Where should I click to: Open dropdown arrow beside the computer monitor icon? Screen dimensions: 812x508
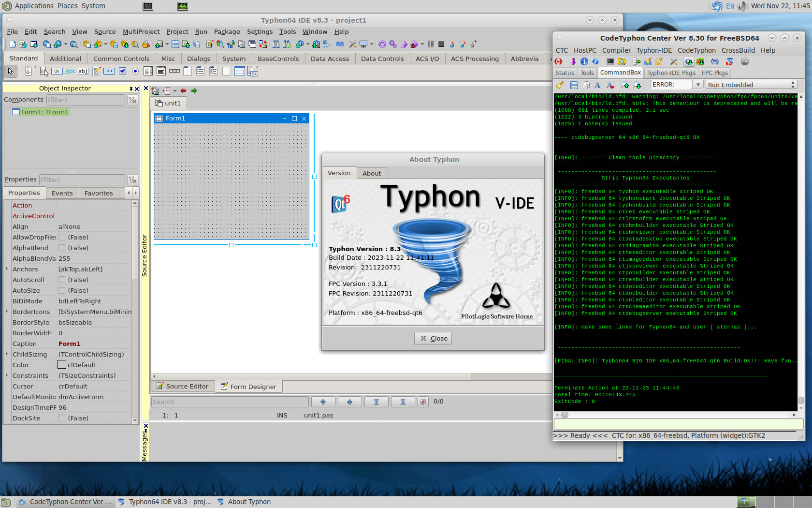tap(371, 44)
